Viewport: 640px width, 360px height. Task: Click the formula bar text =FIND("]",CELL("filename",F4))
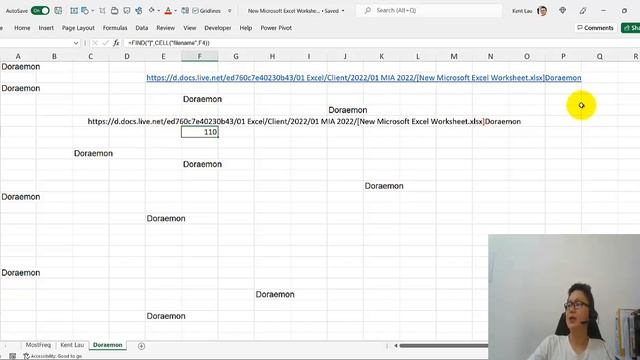coord(169,43)
